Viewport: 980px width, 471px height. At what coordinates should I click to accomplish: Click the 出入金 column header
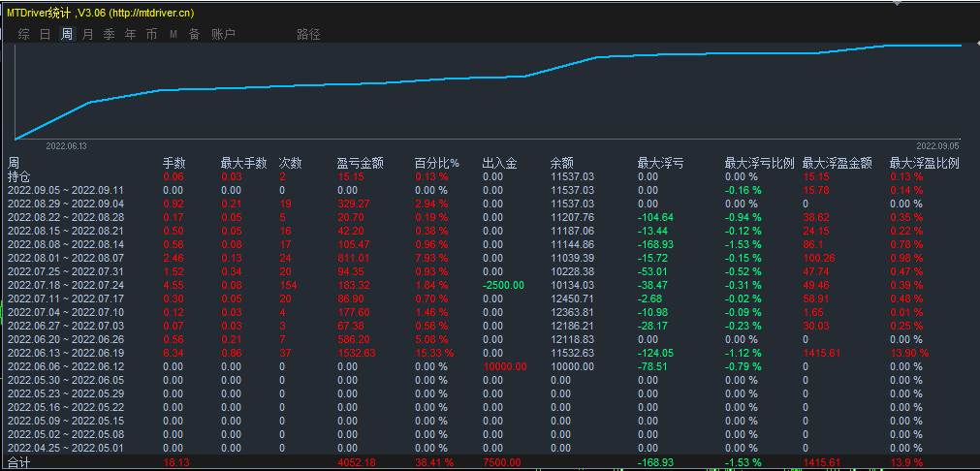click(x=500, y=164)
